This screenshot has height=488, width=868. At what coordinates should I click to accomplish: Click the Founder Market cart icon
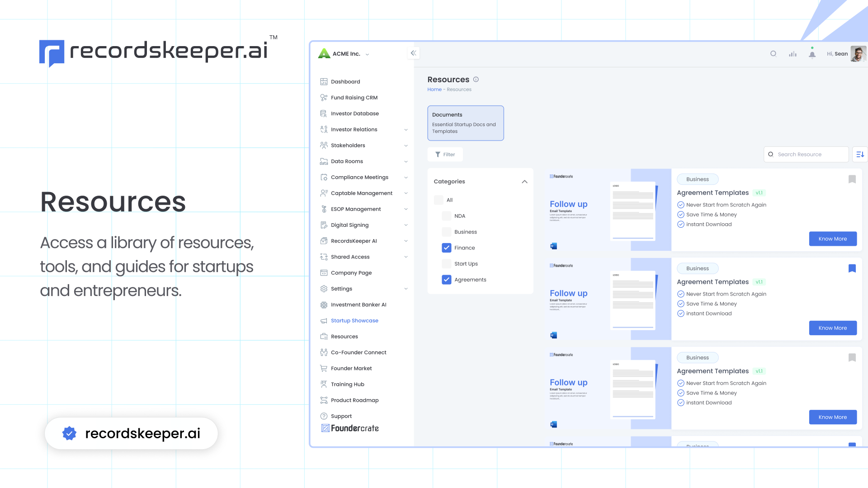pos(324,368)
